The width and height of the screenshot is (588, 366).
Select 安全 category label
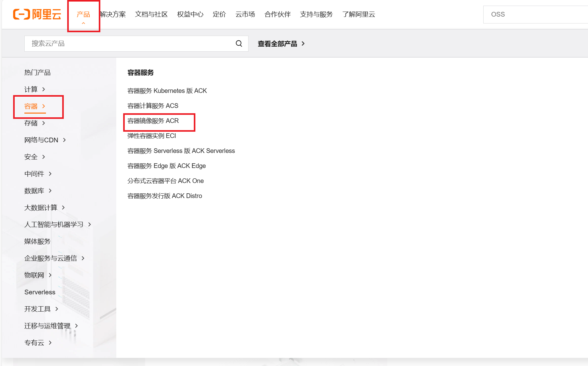[x=31, y=157]
